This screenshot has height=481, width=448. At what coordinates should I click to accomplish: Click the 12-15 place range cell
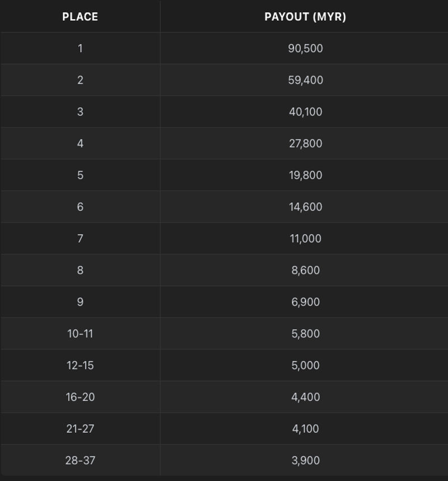(x=80, y=366)
